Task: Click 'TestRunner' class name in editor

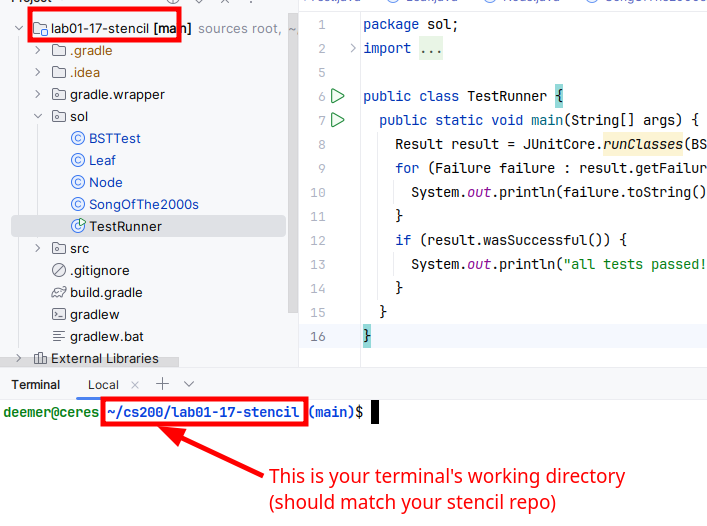Action: point(507,96)
